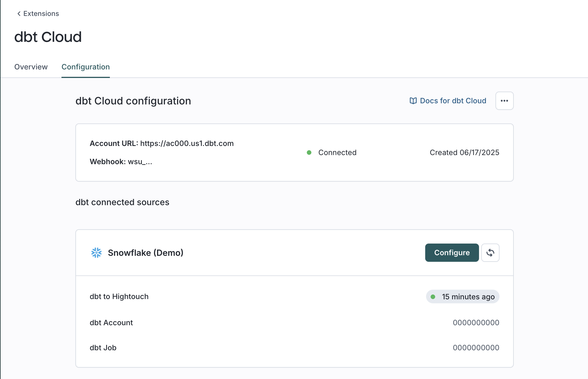Click the green Connected status dot

tap(309, 153)
